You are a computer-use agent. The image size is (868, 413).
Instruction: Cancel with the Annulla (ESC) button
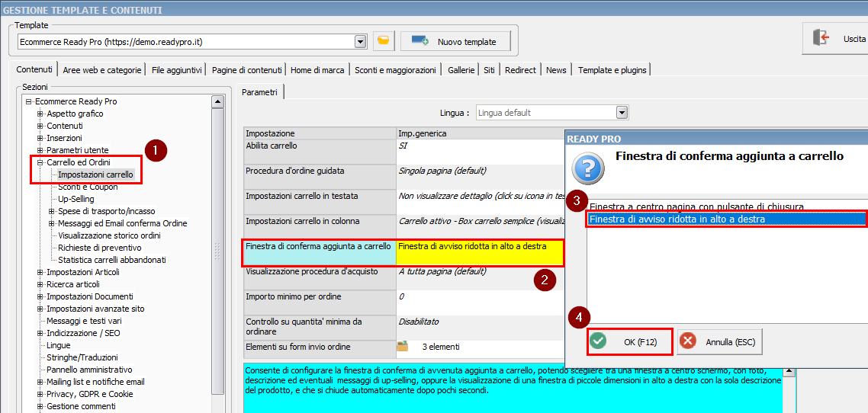click(x=718, y=341)
